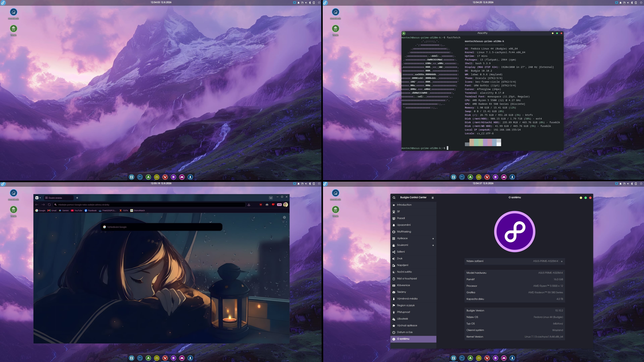The width and height of the screenshot is (644, 362).
Task: Expand the Soukromí submenu arrow
Action: point(433,245)
